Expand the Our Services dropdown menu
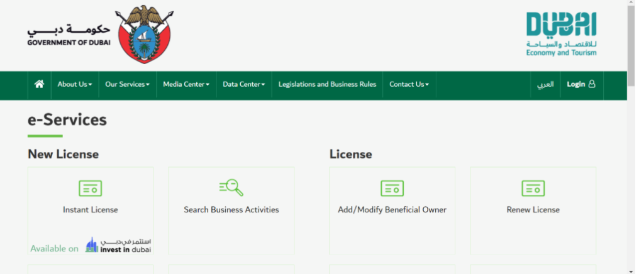The width and height of the screenshot is (644, 279). tap(127, 84)
